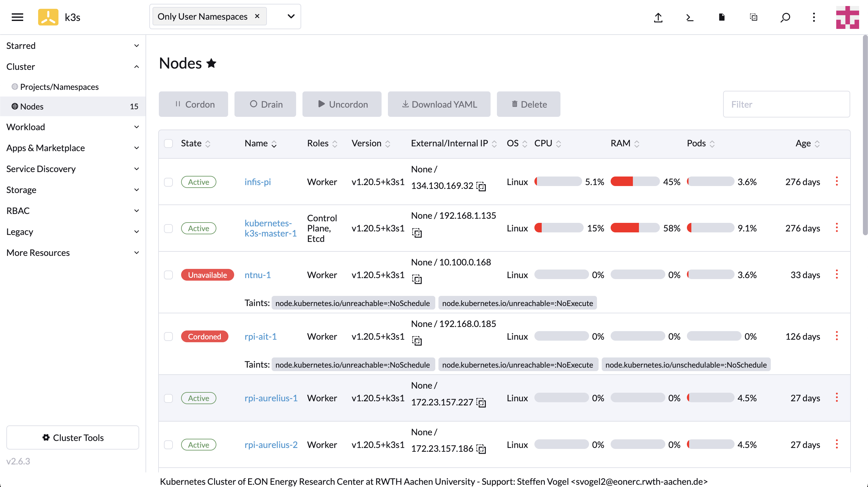Copy the rpi-aurelius-1 IP 172.23.157.227
The width and height of the screenshot is (868, 487).
[x=481, y=403]
